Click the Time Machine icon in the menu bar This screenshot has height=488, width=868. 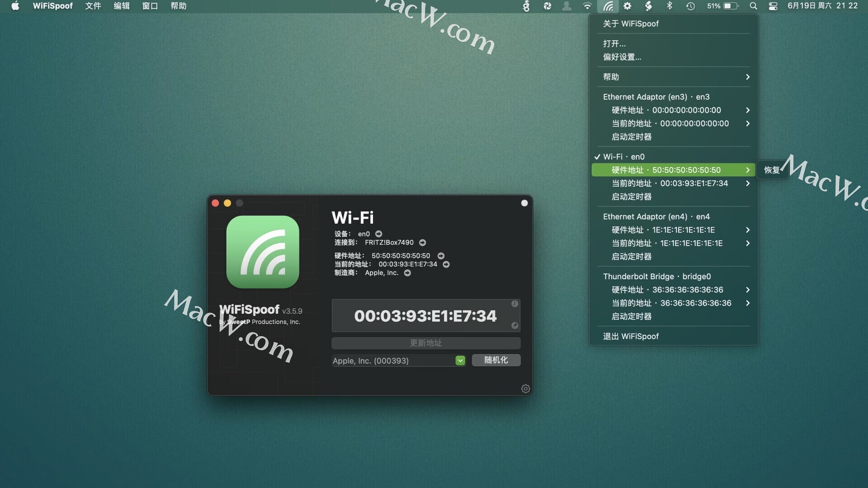pyautogui.click(x=690, y=6)
